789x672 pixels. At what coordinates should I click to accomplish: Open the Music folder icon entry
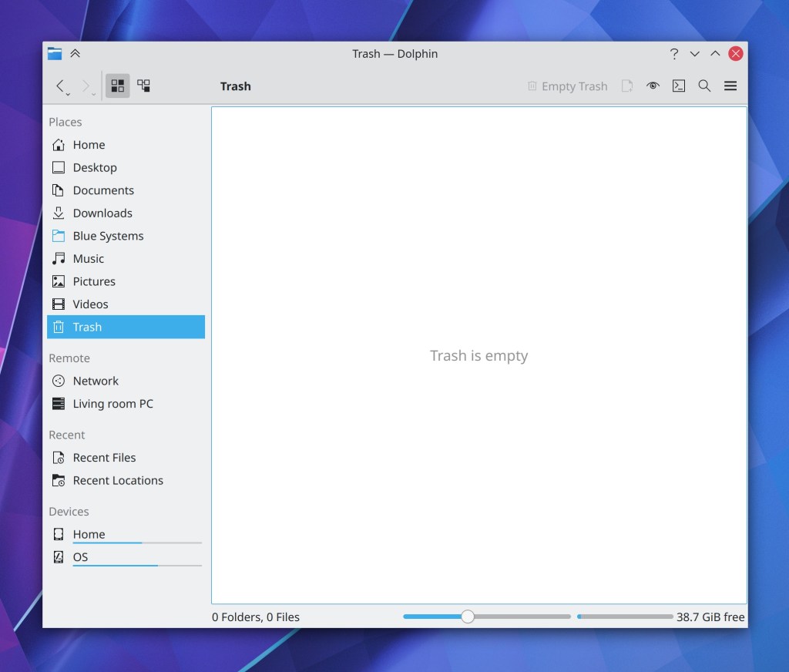click(x=88, y=259)
